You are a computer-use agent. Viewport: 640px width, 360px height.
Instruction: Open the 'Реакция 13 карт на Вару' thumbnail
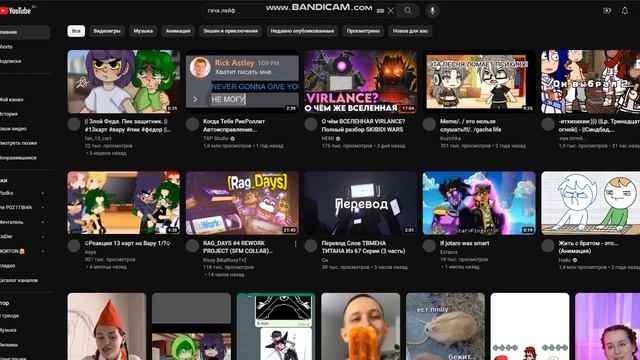click(124, 203)
